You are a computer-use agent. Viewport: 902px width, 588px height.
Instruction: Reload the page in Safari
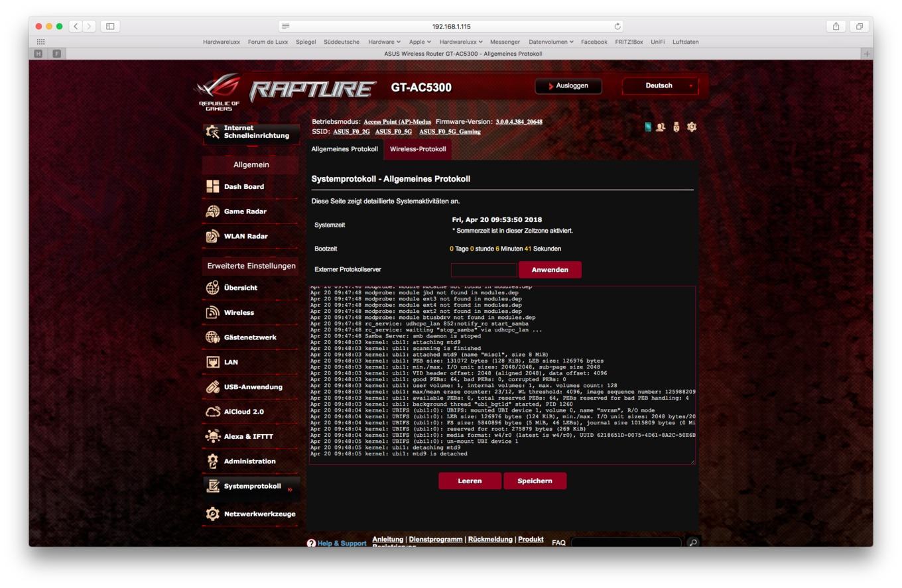[618, 27]
